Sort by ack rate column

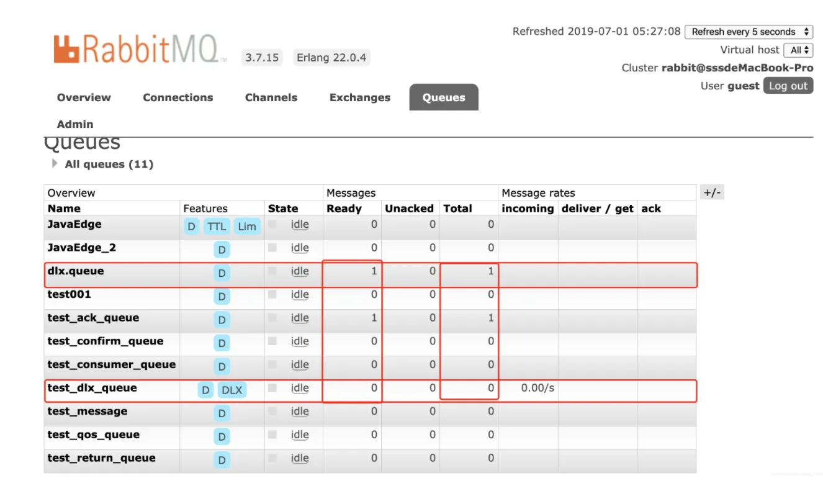(x=651, y=209)
